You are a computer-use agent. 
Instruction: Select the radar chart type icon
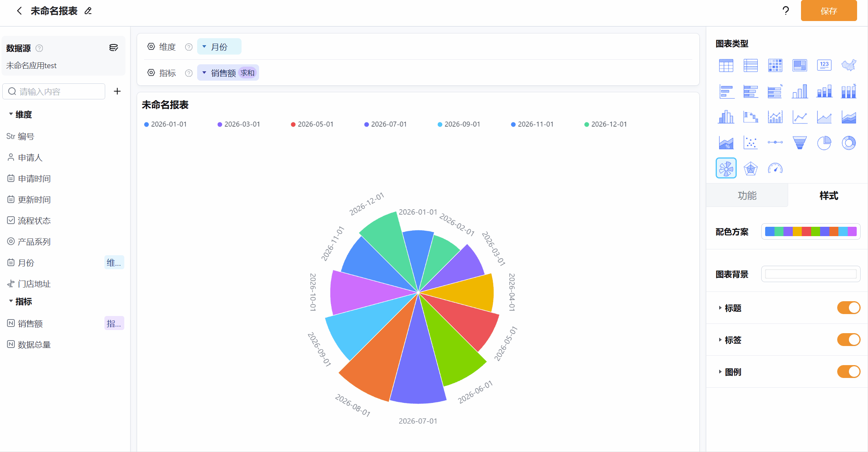tap(750, 168)
